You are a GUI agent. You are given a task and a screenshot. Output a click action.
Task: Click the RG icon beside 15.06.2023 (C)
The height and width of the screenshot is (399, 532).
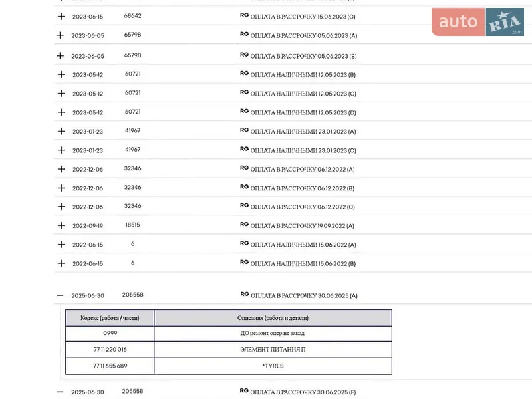click(244, 15)
